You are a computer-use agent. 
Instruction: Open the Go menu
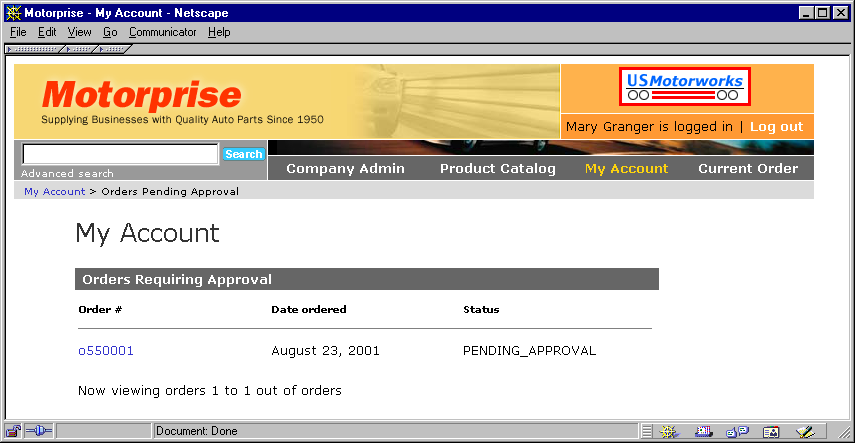(x=110, y=32)
